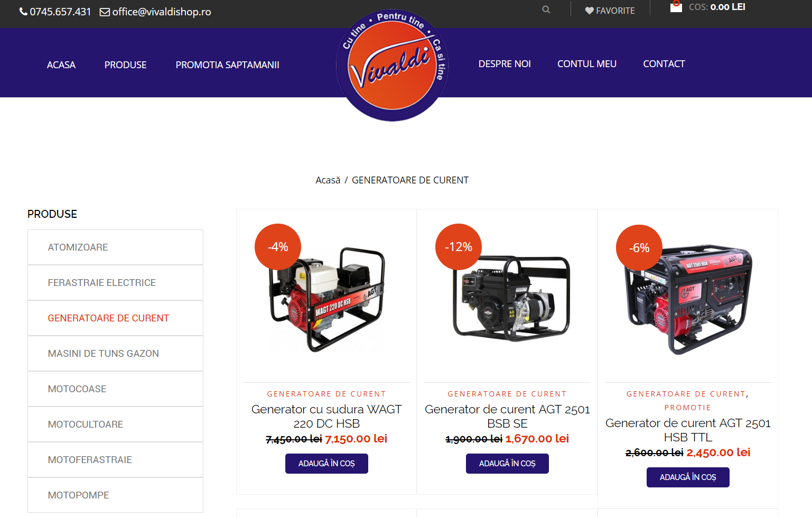Viewport: 812px width, 517px height.
Task: Add Generator WAGT 220 DC HSB to cart
Action: click(326, 464)
